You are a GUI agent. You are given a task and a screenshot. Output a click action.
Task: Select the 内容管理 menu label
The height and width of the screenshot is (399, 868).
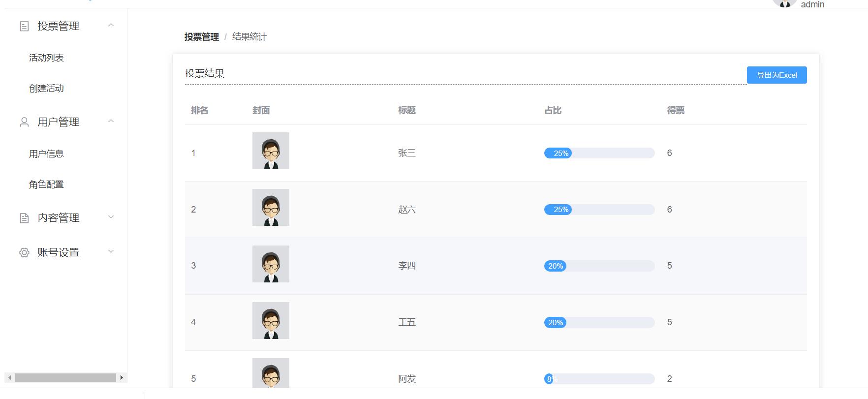click(59, 218)
